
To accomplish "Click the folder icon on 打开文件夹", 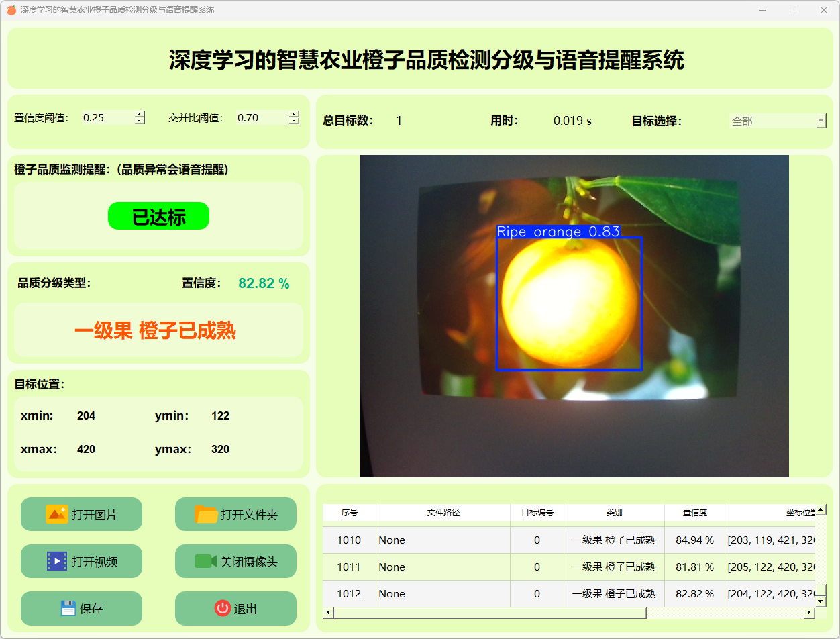I will (206, 514).
